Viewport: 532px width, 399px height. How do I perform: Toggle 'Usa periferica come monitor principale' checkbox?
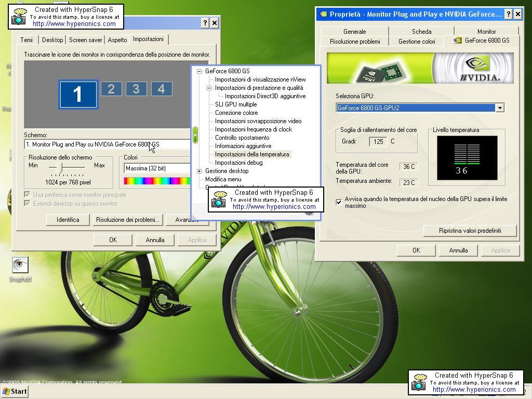pos(27,195)
